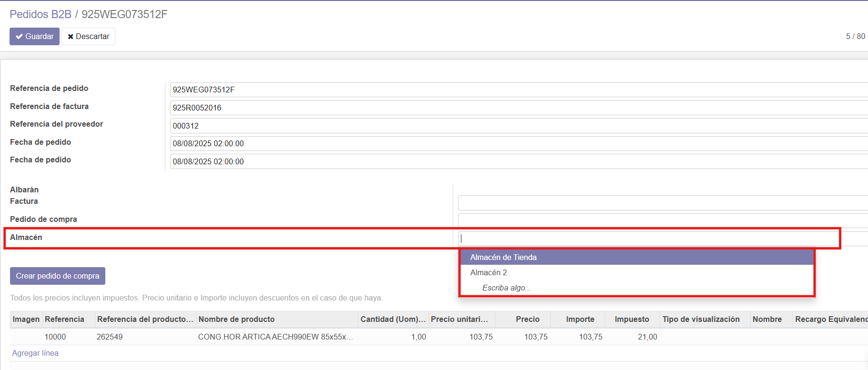
Task: Click the Guardar button
Action: coord(34,36)
